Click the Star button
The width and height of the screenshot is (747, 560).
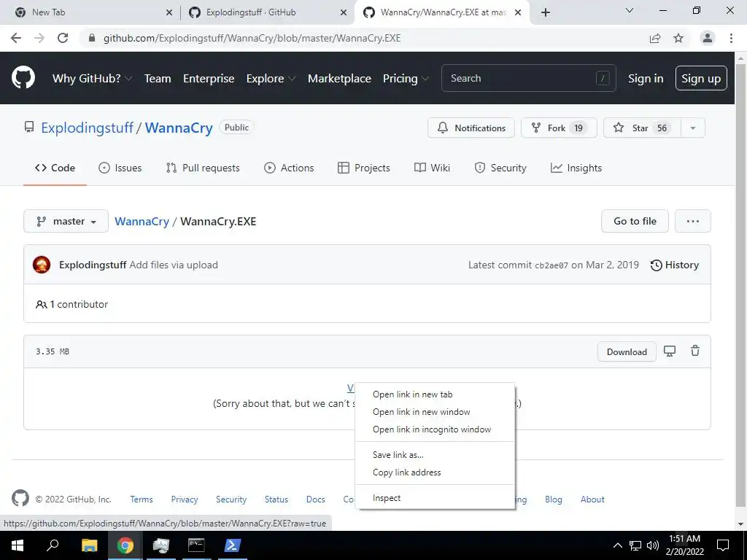point(642,128)
